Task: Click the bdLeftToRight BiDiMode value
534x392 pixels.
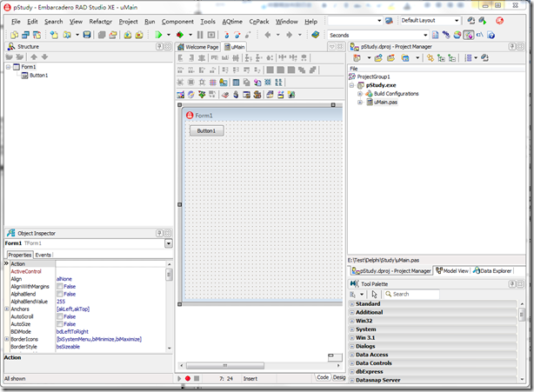Action: 72,331
